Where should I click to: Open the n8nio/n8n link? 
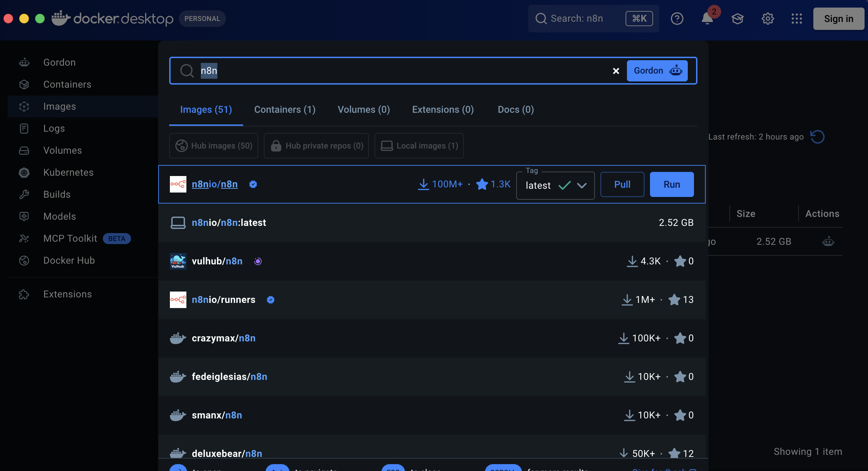click(215, 184)
